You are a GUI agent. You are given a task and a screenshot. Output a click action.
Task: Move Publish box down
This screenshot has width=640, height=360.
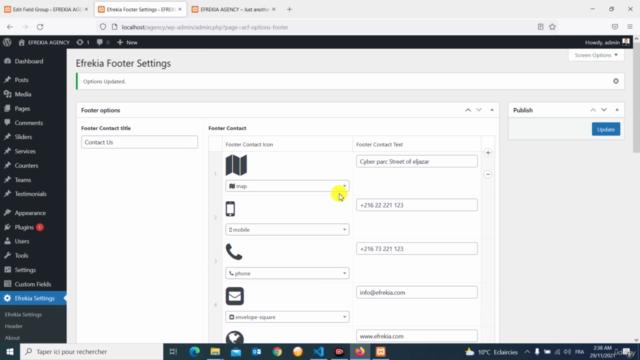tap(604, 110)
